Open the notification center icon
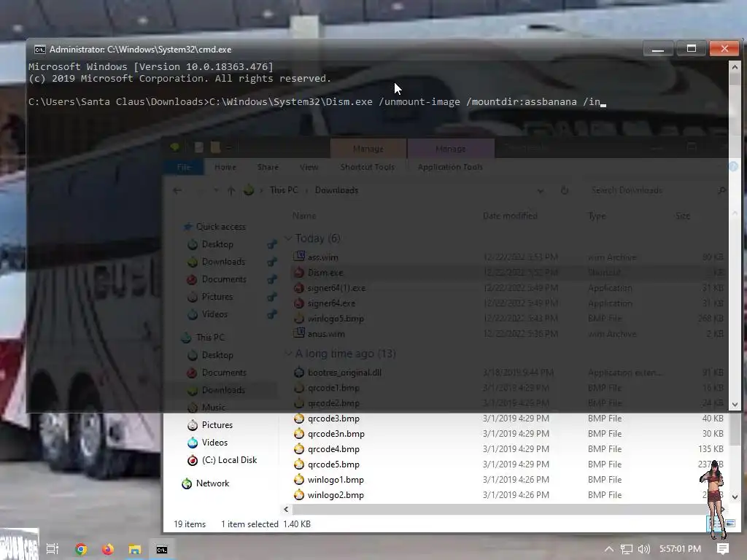Image resolution: width=747 pixels, height=560 pixels. [722, 549]
